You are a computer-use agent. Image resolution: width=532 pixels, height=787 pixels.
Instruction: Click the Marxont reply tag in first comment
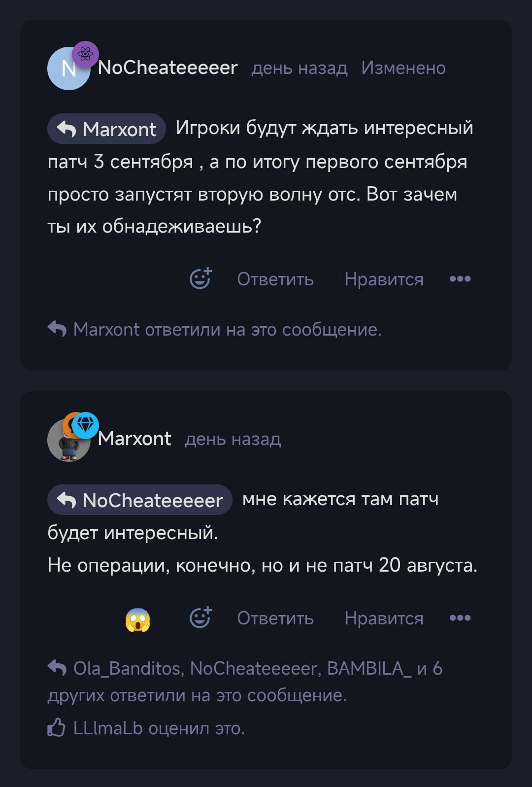pos(106,129)
